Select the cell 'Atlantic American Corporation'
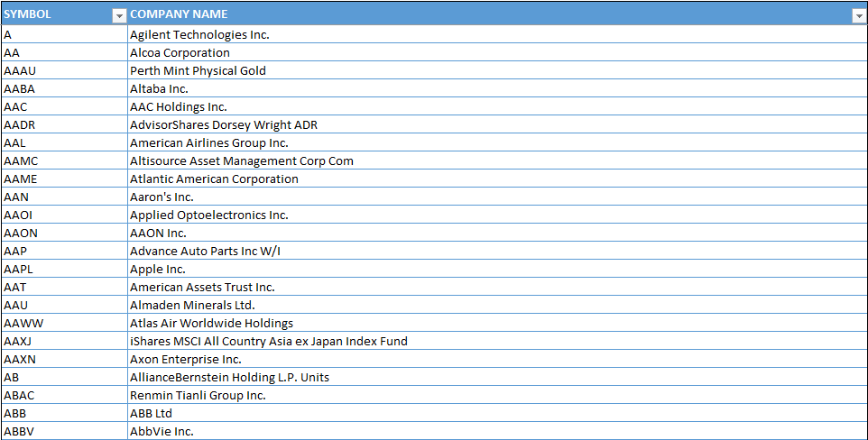 click(x=497, y=179)
